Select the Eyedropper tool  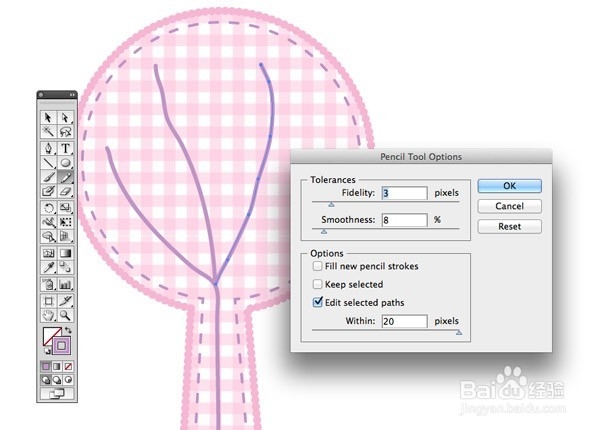(49, 267)
